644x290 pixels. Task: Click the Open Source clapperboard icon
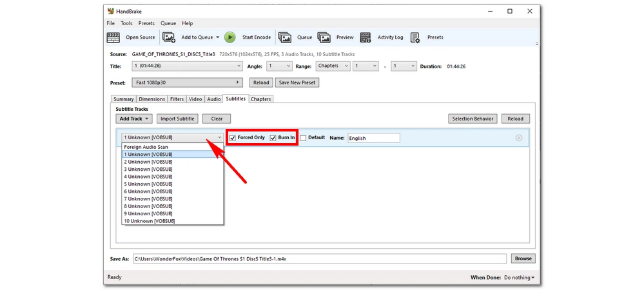(113, 37)
